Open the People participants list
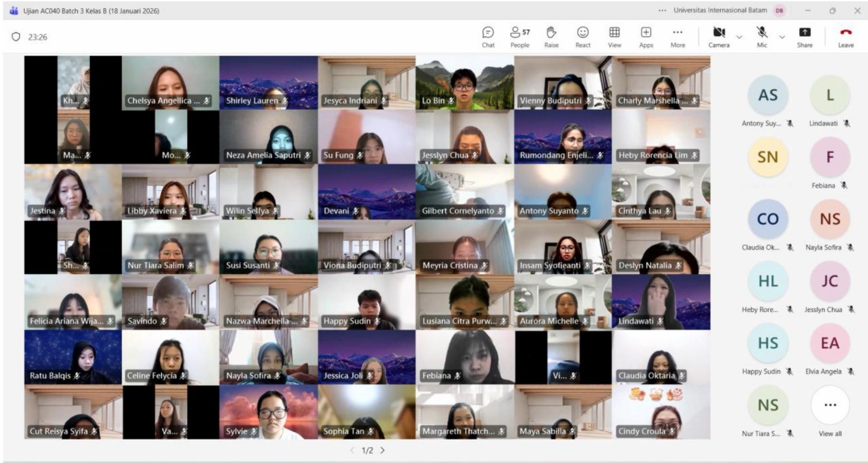The width and height of the screenshot is (868, 463). pyautogui.click(x=520, y=37)
